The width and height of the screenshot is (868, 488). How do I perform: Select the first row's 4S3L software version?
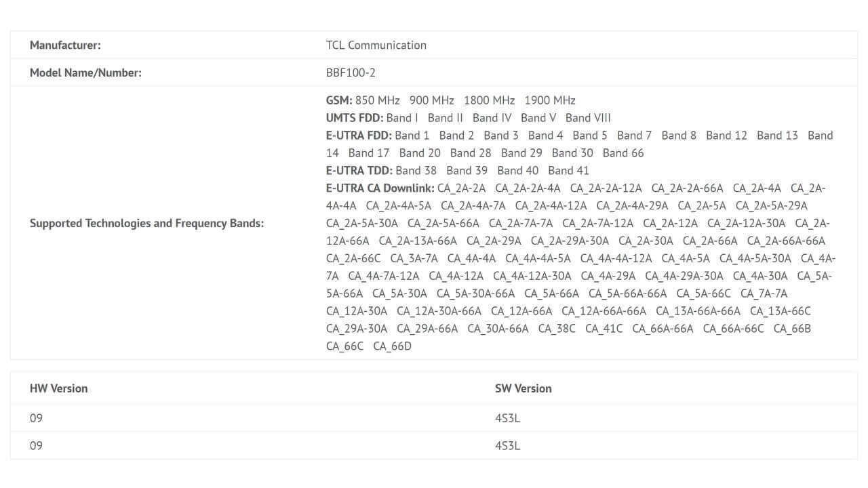click(x=507, y=418)
